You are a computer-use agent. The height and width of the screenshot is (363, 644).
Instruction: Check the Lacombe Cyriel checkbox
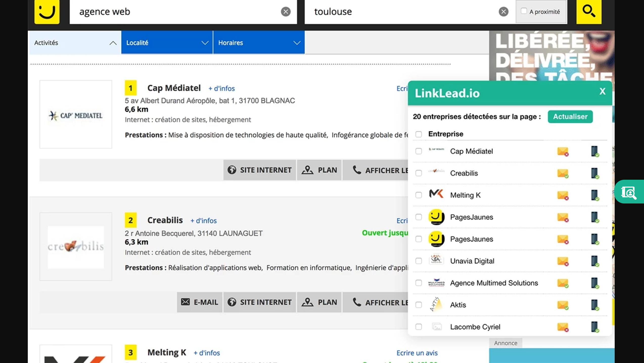[x=419, y=327]
